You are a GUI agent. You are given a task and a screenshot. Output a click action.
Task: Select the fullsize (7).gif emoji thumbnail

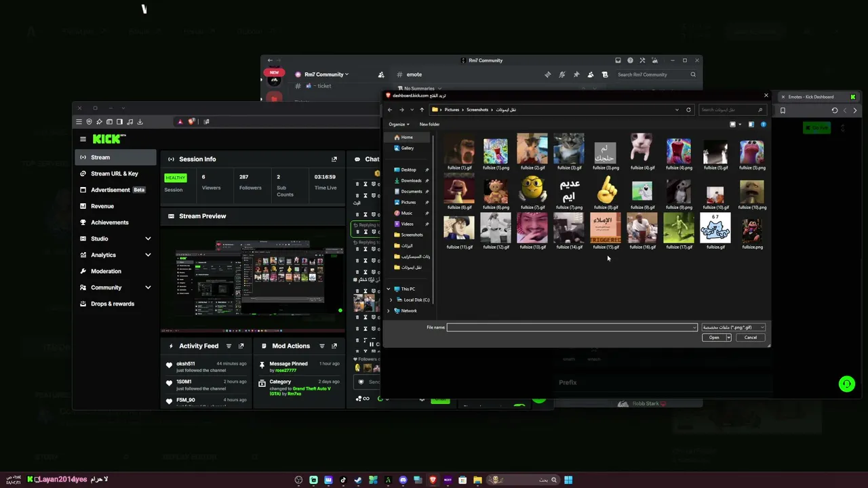532,194
